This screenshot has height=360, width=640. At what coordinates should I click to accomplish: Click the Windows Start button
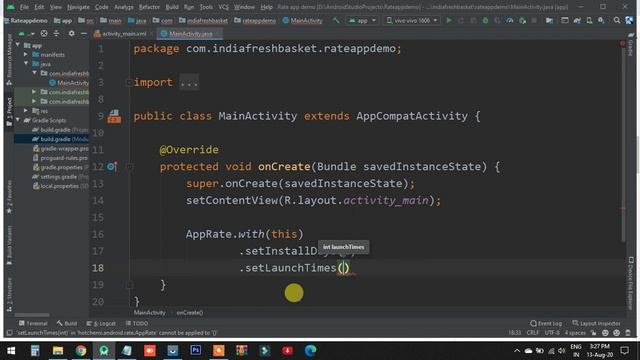click(x=11, y=350)
